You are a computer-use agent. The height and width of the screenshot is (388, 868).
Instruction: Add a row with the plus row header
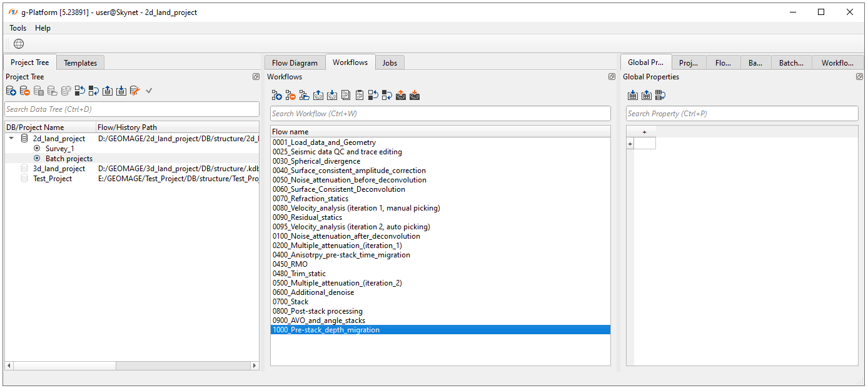[x=630, y=144]
